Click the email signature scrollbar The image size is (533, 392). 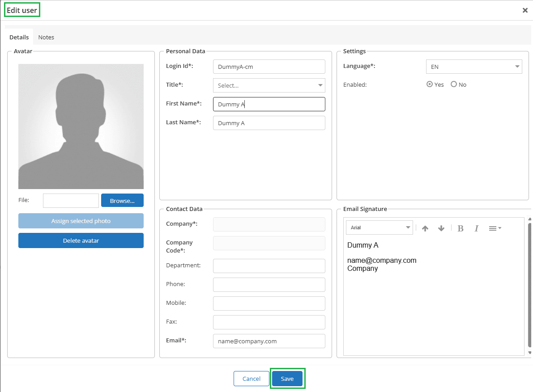coord(529,285)
